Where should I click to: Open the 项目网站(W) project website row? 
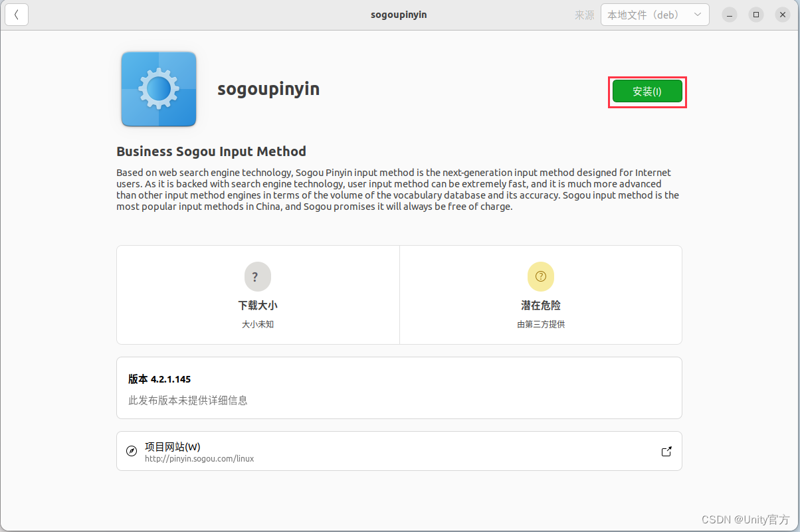point(399,451)
